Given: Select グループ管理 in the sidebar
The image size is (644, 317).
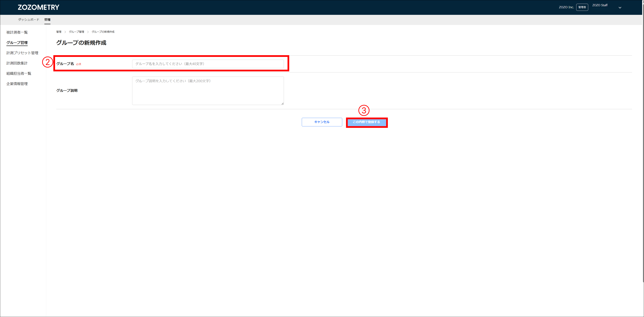Looking at the screenshot, I should pos(17,42).
